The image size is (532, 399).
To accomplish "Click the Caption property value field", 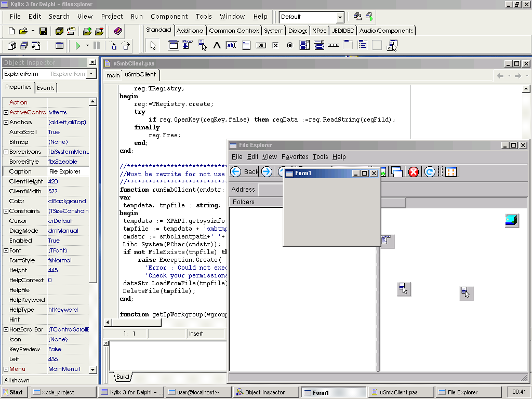I will point(68,171).
